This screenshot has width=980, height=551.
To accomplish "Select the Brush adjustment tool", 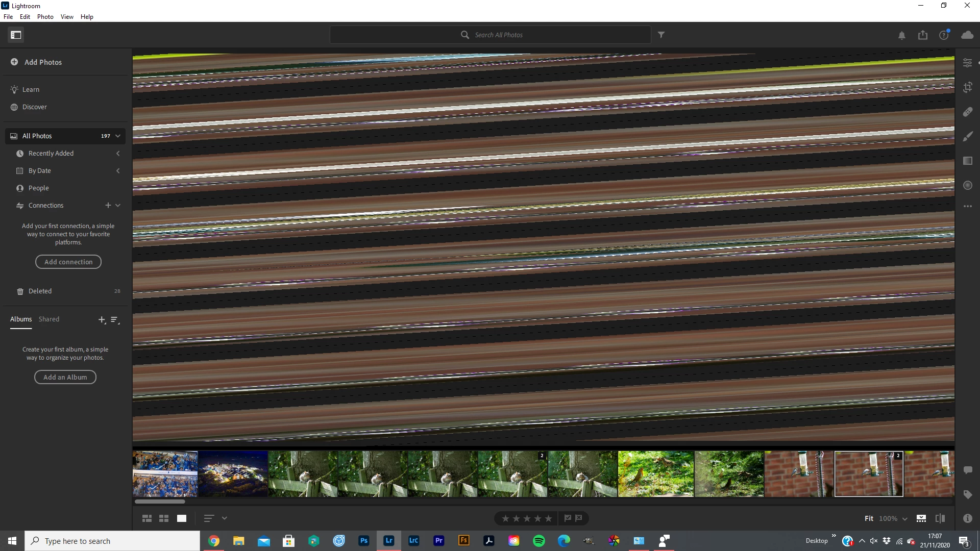I will click(x=967, y=136).
